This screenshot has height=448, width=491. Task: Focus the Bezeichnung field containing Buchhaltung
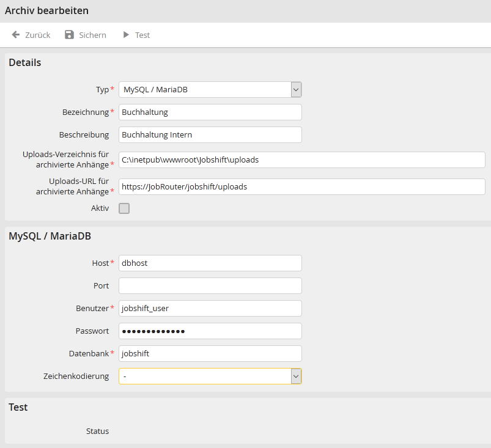[210, 112]
